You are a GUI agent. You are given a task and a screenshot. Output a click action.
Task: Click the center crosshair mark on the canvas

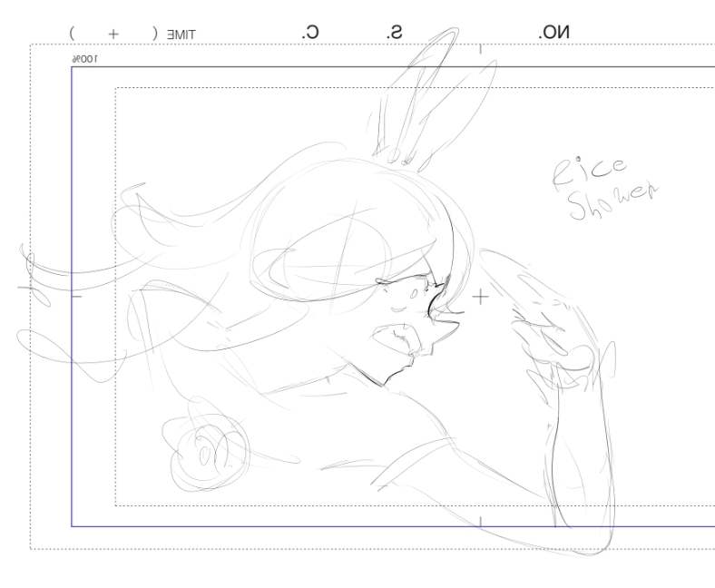480,298
